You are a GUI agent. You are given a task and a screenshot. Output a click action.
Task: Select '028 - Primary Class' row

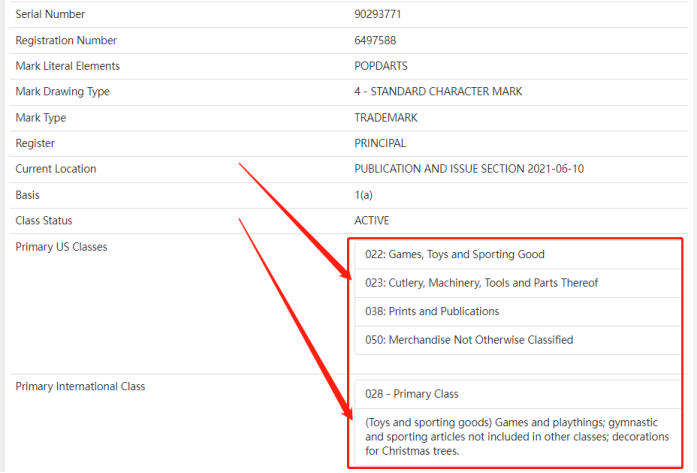pyautogui.click(x=518, y=394)
